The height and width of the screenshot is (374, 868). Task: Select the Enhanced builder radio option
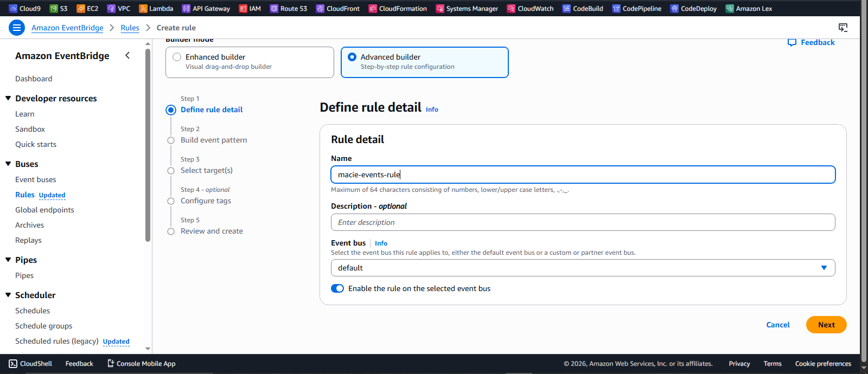tap(177, 57)
